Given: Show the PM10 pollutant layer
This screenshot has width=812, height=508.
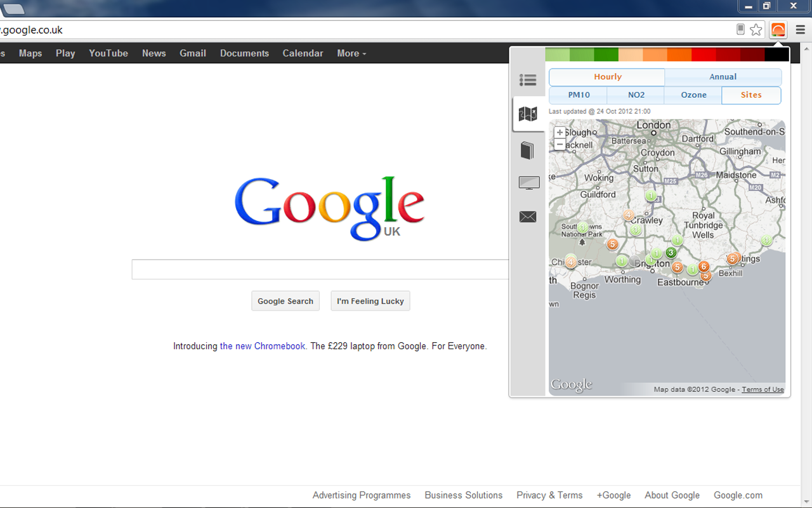Looking at the screenshot, I should (579, 95).
